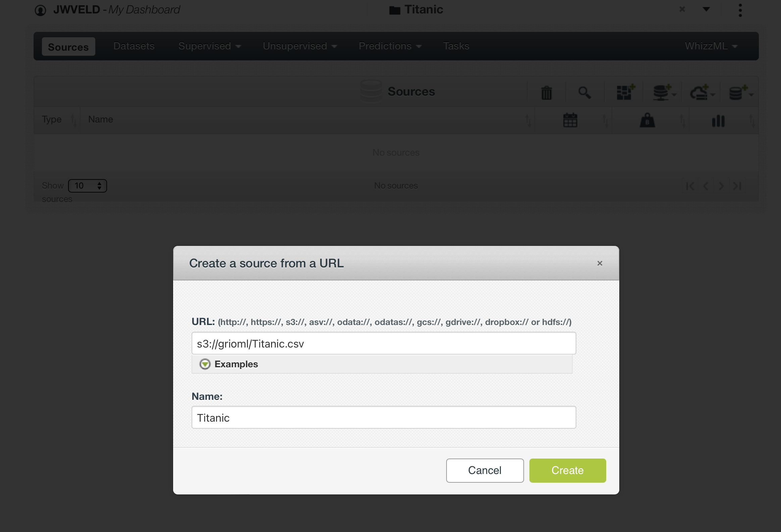
Task: Click the URL input field
Action: tap(384, 343)
